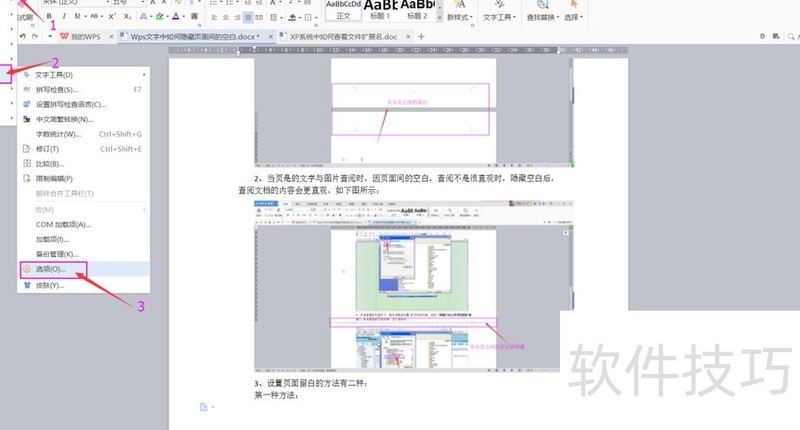Click the text effects outlined A icon

click(x=143, y=16)
